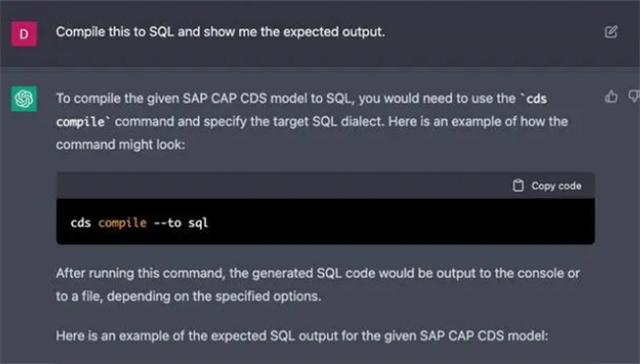Click the inline `cds compile` code in response
This screenshot has width=640, height=364.
[x=301, y=110]
